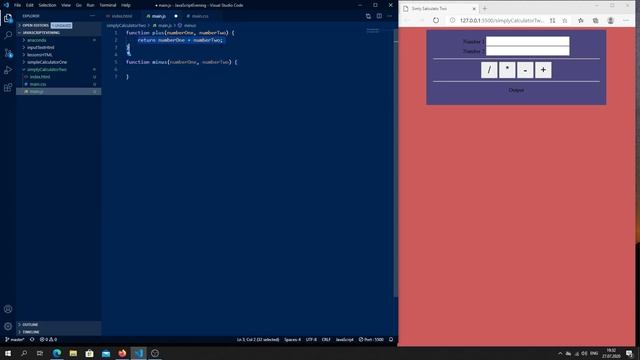Expand the Timeline section
The width and height of the screenshot is (640, 360).
tap(31, 332)
